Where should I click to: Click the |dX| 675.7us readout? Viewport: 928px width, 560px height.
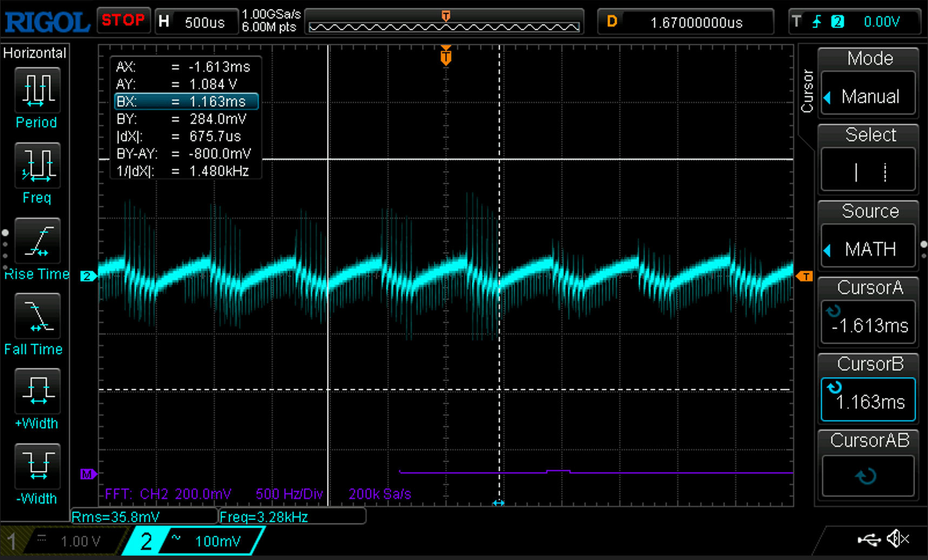(x=179, y=136)
